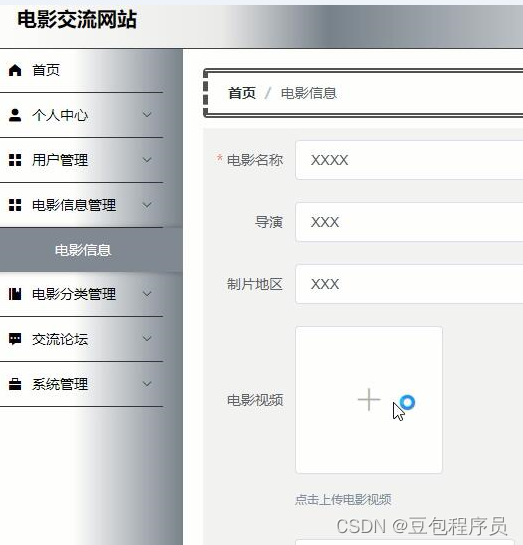The image size is (523, 545).
Task: Click the 点击上传电影视频 hint text
Action: (343, 499)
